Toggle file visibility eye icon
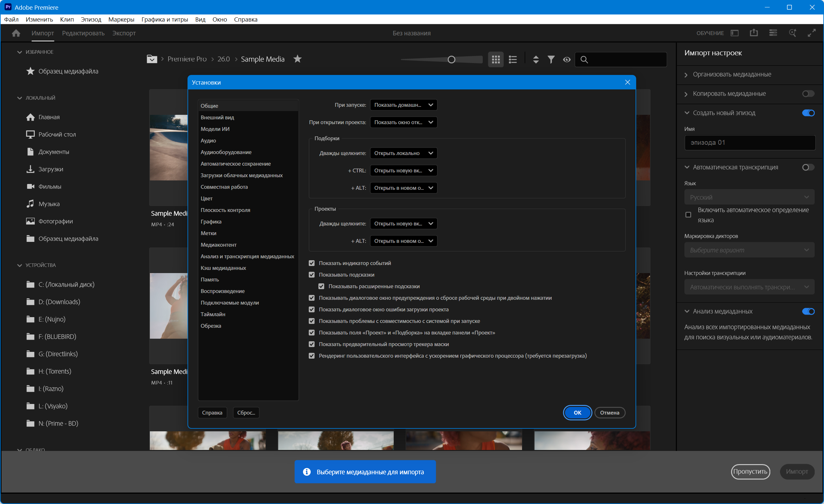This screenshot has height=504, width=824. click(566, 60)
